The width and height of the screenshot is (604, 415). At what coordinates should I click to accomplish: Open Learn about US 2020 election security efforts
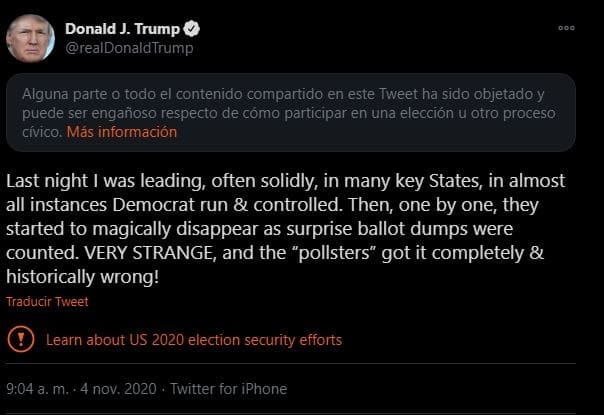tap(194, 340)
